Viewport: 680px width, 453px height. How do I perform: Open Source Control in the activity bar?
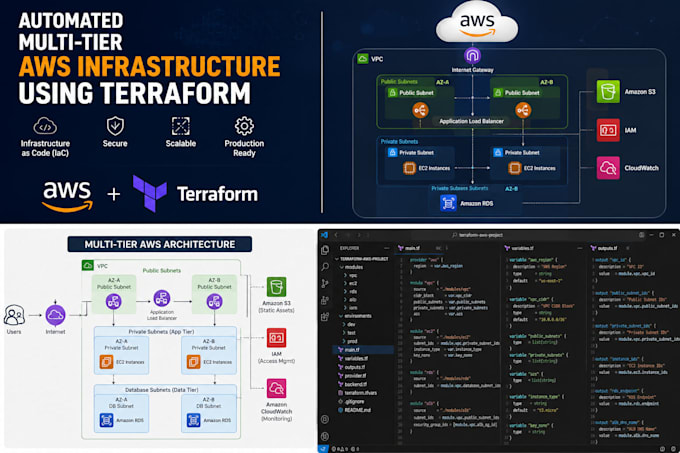[325, 284]
